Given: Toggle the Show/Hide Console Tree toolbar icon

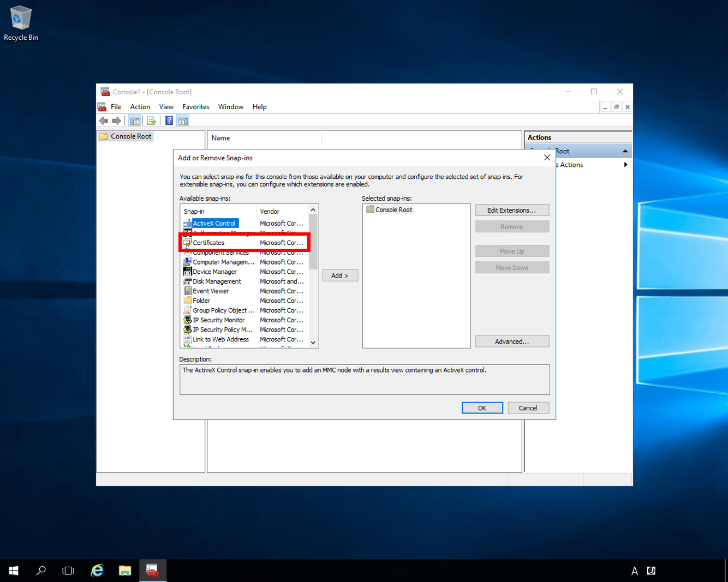Looking at the screenshot, I should (135, 121).
